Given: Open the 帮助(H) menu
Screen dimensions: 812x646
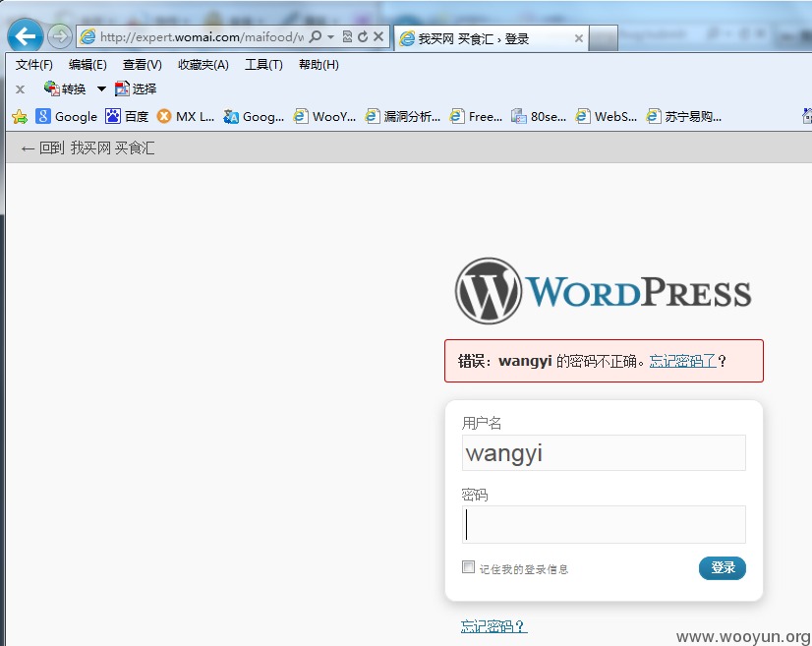Looking at the screenshot, I should pyautogui.click(x=319, y=65).
